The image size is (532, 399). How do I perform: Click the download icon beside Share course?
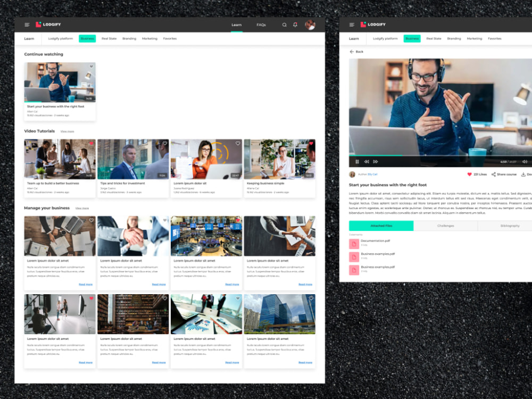[x=523, y=174]
